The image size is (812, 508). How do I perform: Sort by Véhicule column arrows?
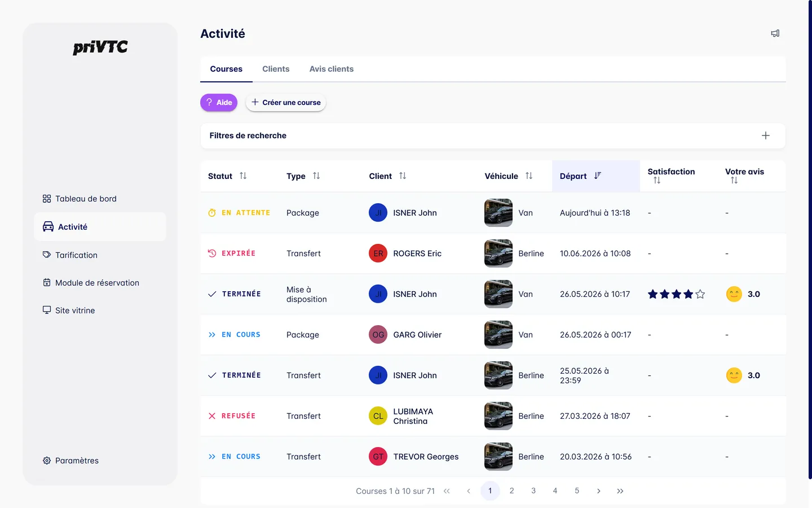529,176
